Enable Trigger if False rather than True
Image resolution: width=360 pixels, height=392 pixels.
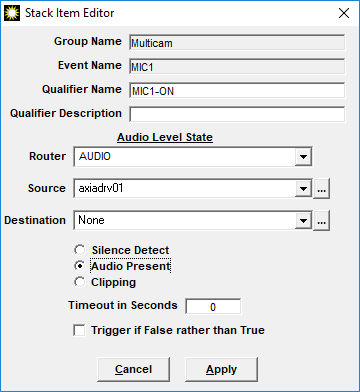79,331
